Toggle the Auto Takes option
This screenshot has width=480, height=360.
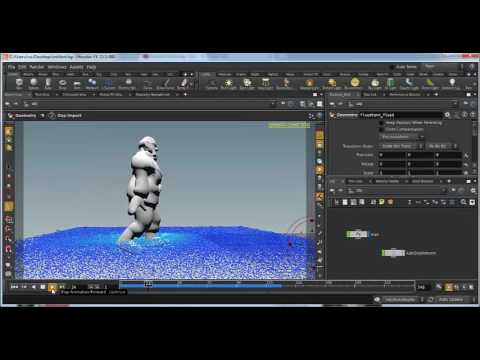coord(392,67)
